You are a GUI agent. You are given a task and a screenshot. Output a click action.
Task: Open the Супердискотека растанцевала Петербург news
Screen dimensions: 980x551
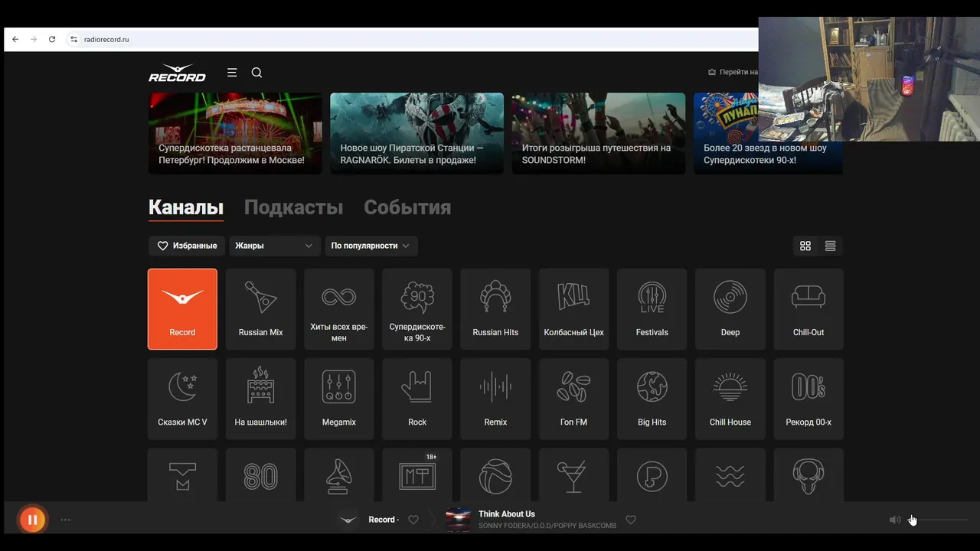tap(235, 134)
